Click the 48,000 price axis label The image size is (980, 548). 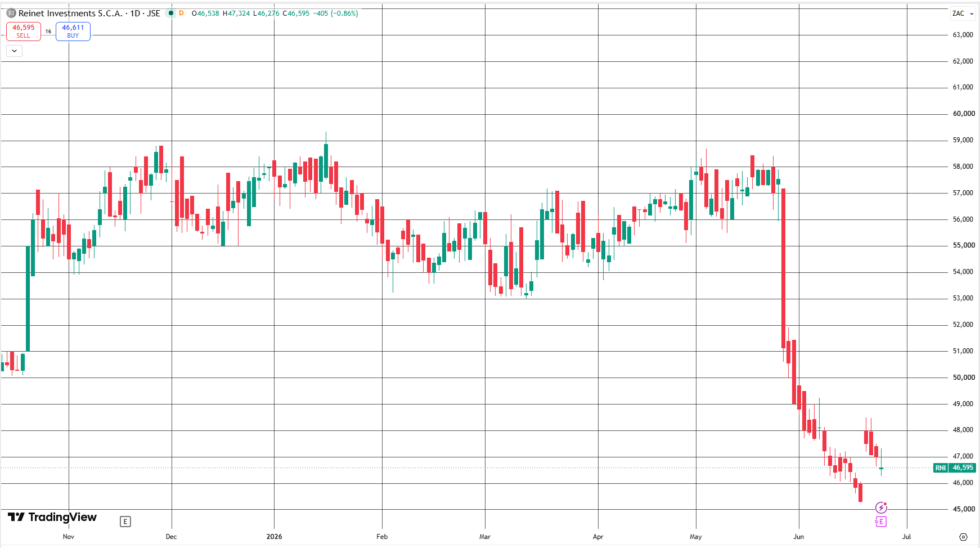[x=963, y=430]
